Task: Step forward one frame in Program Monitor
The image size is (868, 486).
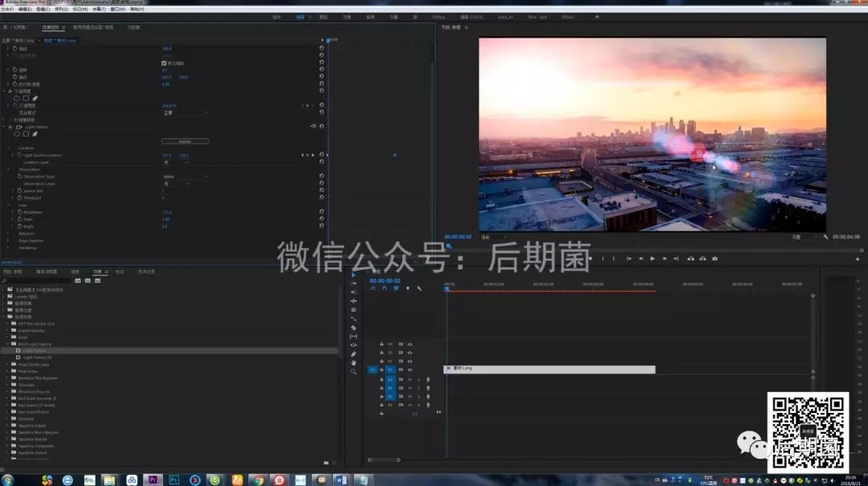Action: [x=665, y=259]
